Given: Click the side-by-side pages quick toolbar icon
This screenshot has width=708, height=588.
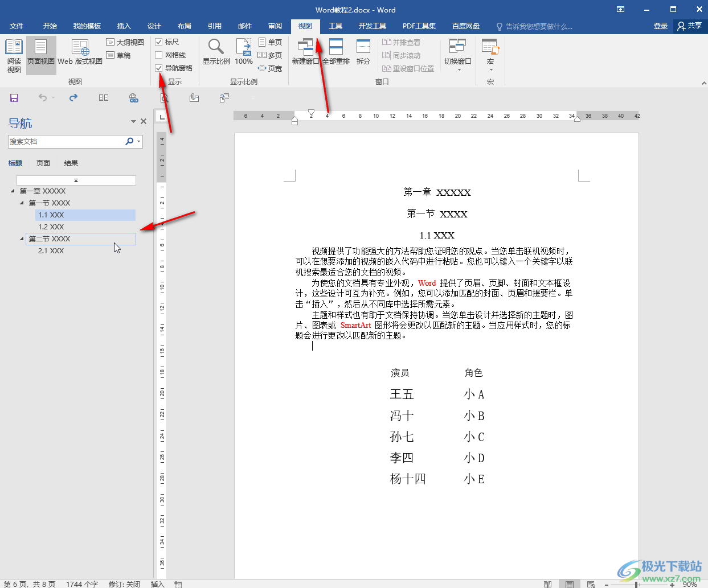Looking at the screenshot, I should (104, 98).
